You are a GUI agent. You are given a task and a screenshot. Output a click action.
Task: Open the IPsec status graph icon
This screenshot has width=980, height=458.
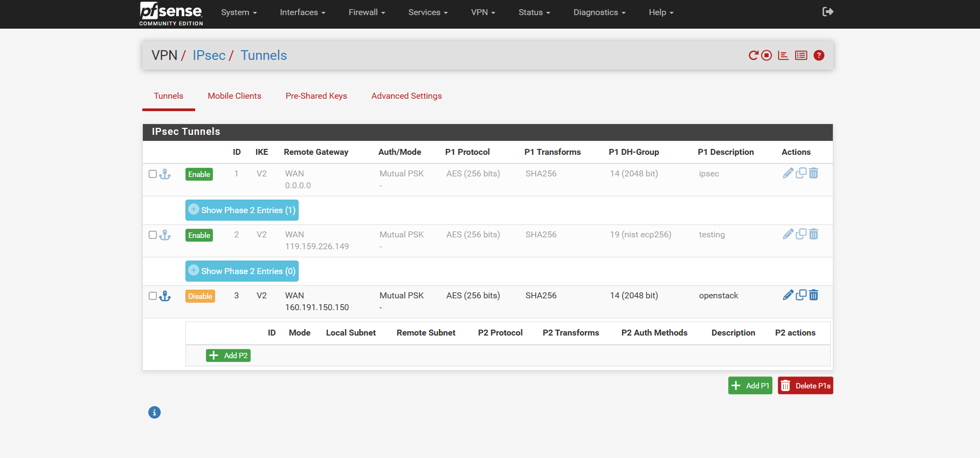coord(783,56)
